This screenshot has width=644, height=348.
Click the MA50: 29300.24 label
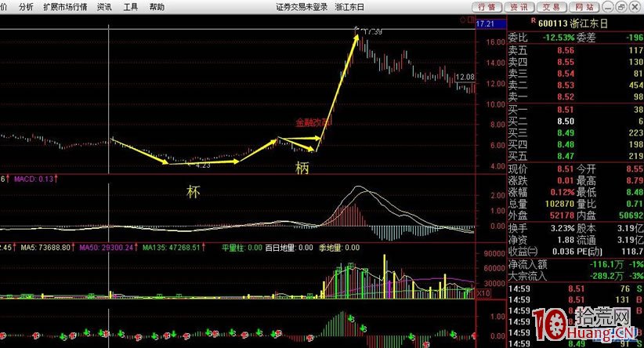pyautogui.click(x=107, y=248)
